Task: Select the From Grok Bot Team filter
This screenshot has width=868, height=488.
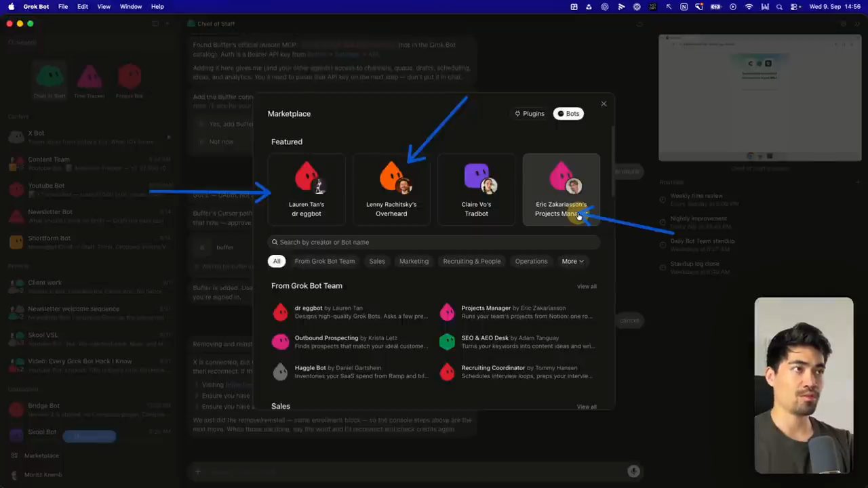Action: click(324, 261)
